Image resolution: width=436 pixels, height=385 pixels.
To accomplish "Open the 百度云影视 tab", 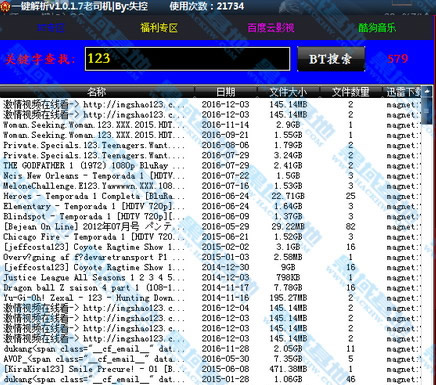I will coord(271,28).
